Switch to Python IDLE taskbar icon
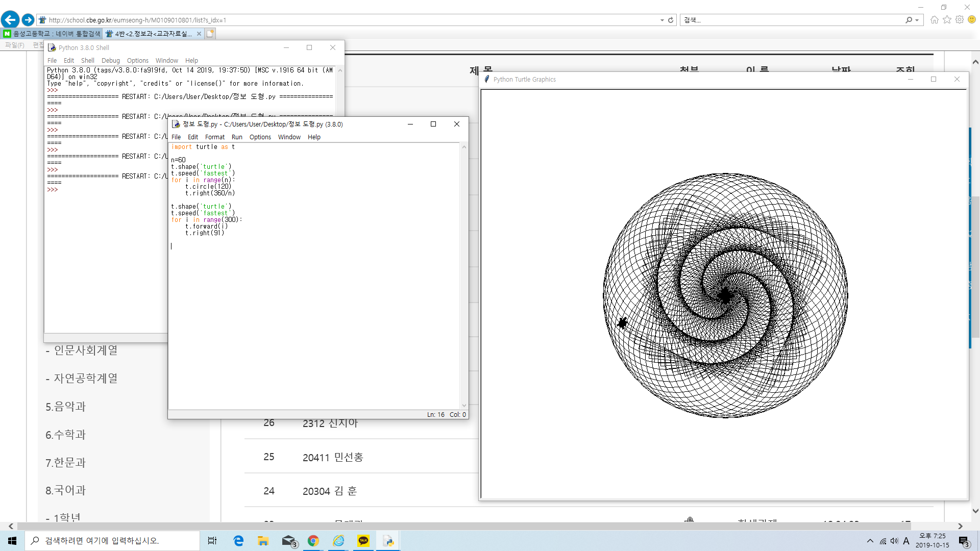 point(388,541)
